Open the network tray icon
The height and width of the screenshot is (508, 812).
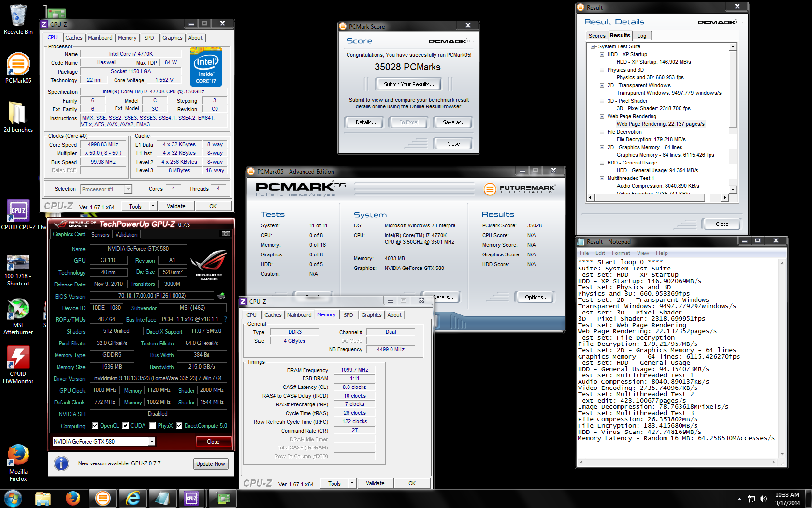click(752, 499)
